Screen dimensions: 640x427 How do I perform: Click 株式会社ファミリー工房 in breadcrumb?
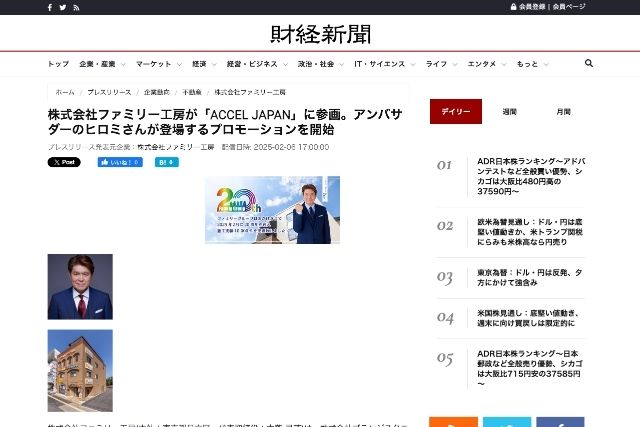(x=250, y=92)
